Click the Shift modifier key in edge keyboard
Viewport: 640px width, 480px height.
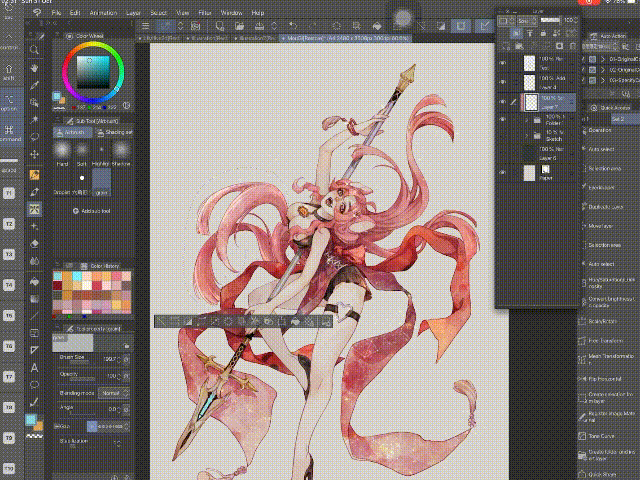9,72
